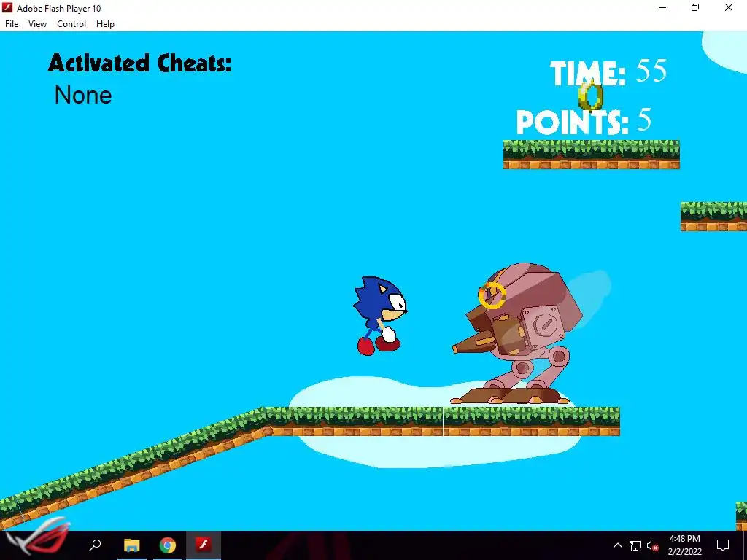This screenshot has height=560, width=747.
Task: Select Flash Player taskbar icon
Action: point(204,544)
